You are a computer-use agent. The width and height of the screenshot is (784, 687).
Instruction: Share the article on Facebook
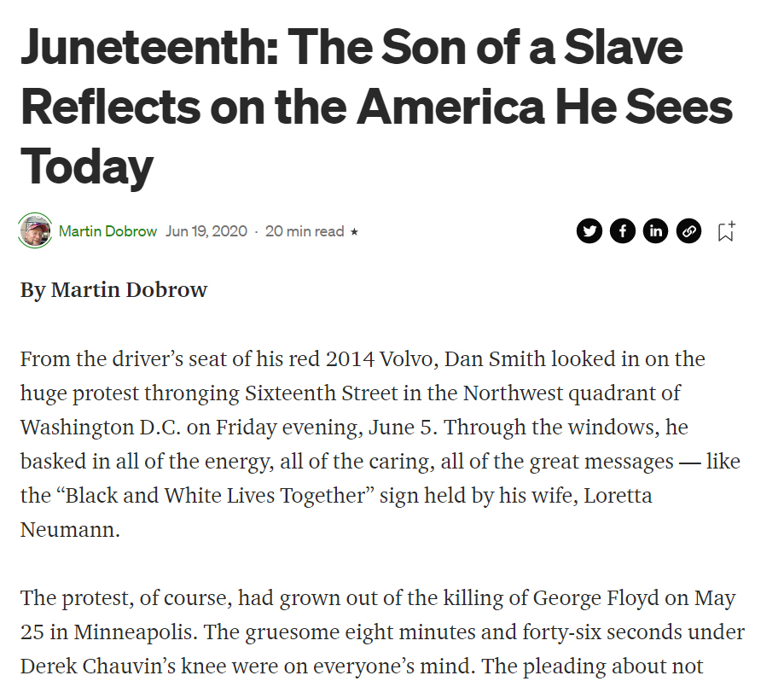click(623, 230)
